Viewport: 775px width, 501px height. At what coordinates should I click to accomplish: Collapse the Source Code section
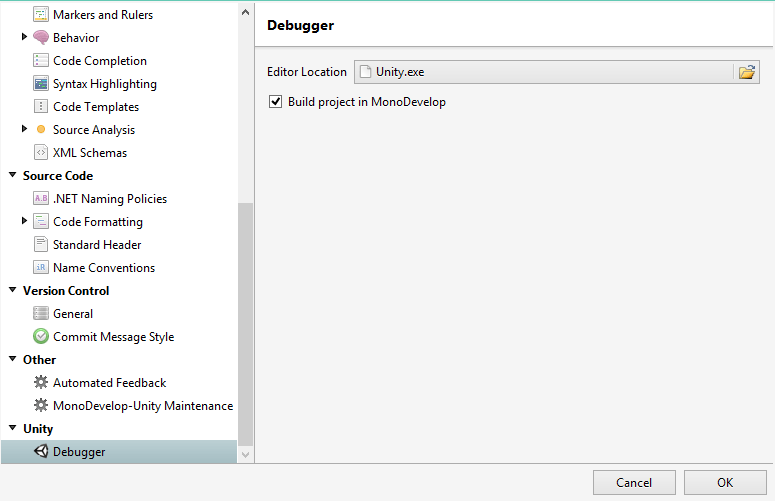click(11, 176)
